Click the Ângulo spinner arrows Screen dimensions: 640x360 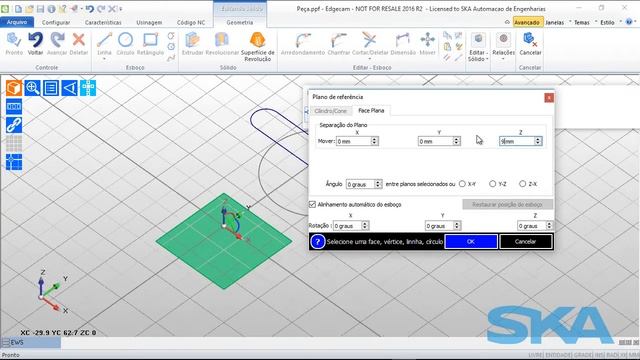tap(378, 184)
